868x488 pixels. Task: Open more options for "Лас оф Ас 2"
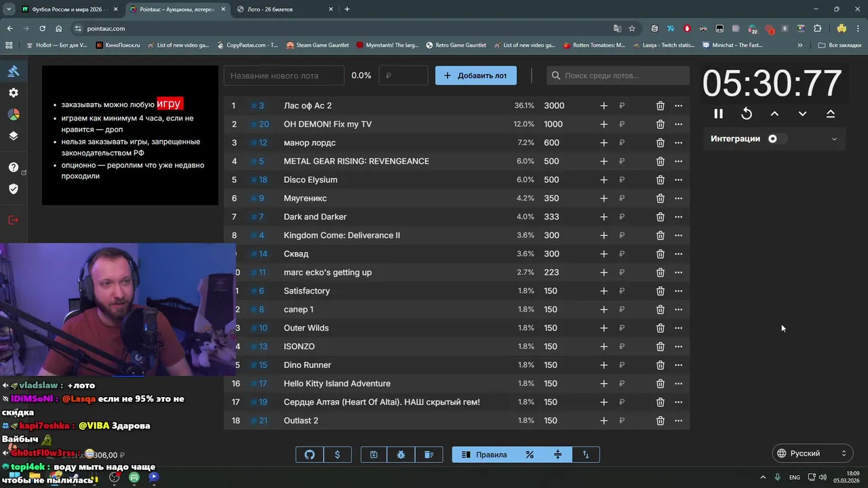coord(678,106)
